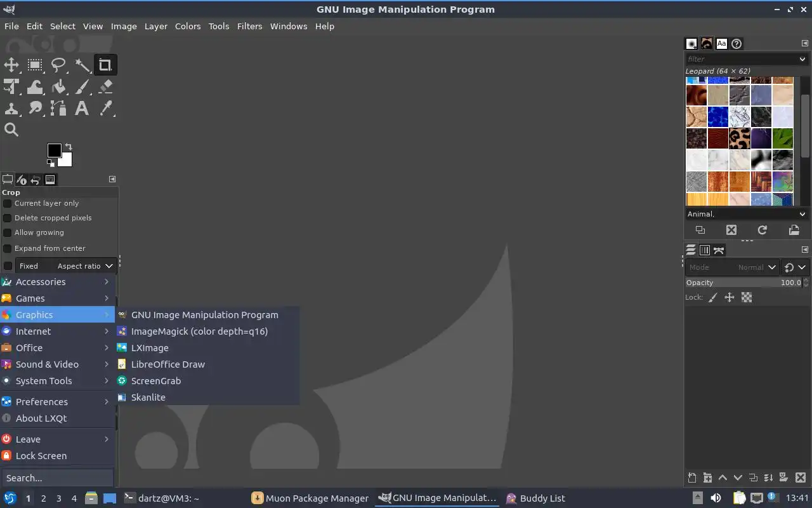
Task: Select the Smudge tool
Action: click(35, 108)
